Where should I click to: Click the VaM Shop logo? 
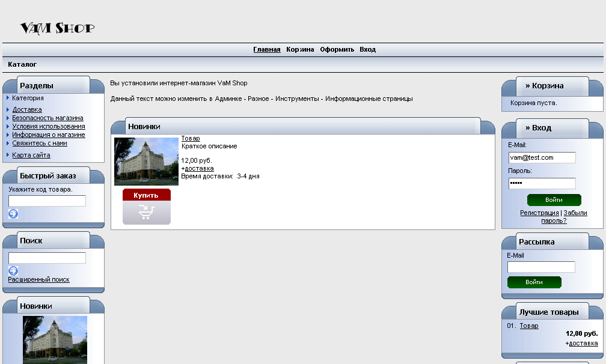click(57, 28)
